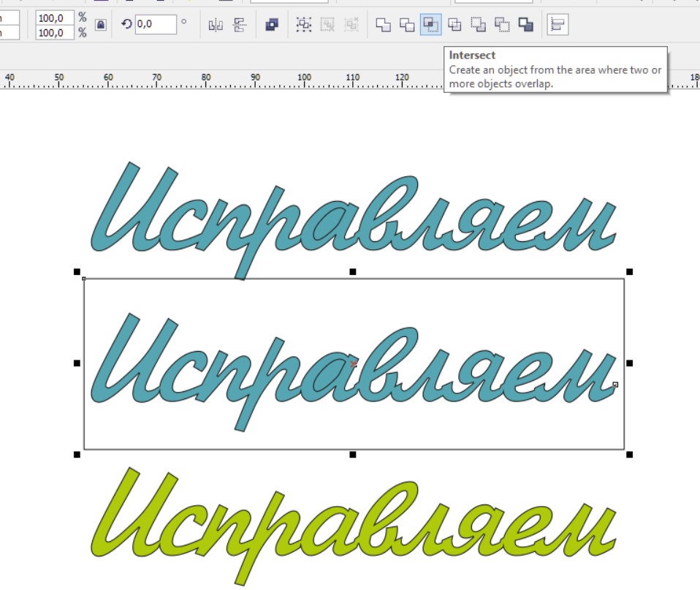Screen dimensions: 700x590
Task: Click the Group objects icon
Action: click(304, 25)
